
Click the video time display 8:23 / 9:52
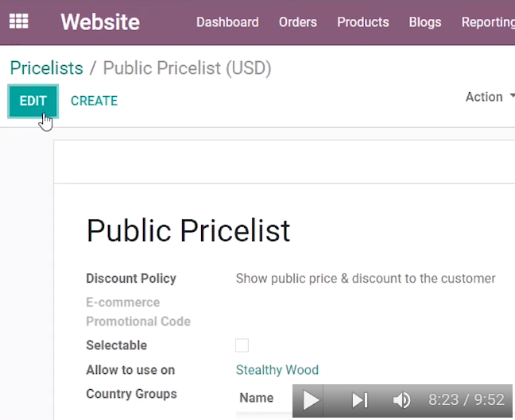(467, 399)
